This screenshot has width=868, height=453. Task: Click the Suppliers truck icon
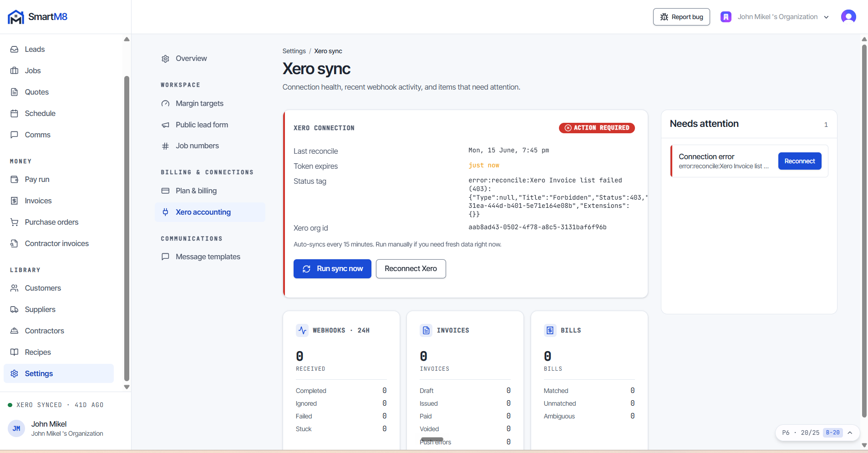tap(15, 309)
